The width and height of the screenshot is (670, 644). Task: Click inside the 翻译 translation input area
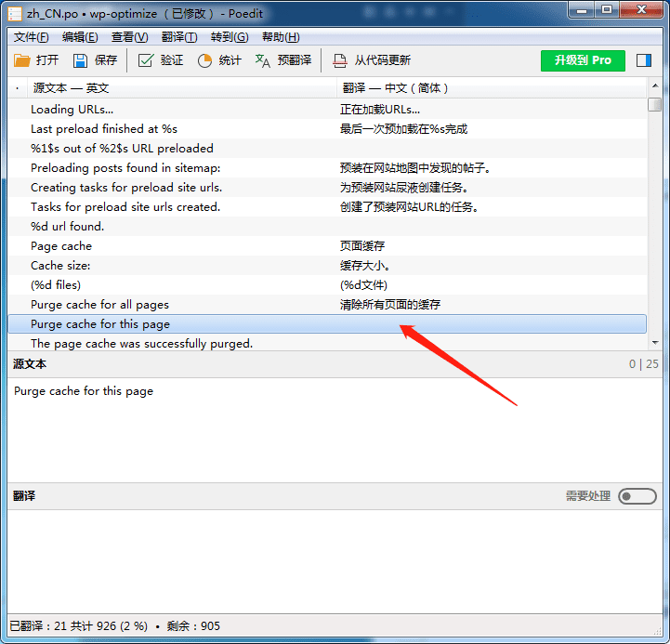point(335,561)
